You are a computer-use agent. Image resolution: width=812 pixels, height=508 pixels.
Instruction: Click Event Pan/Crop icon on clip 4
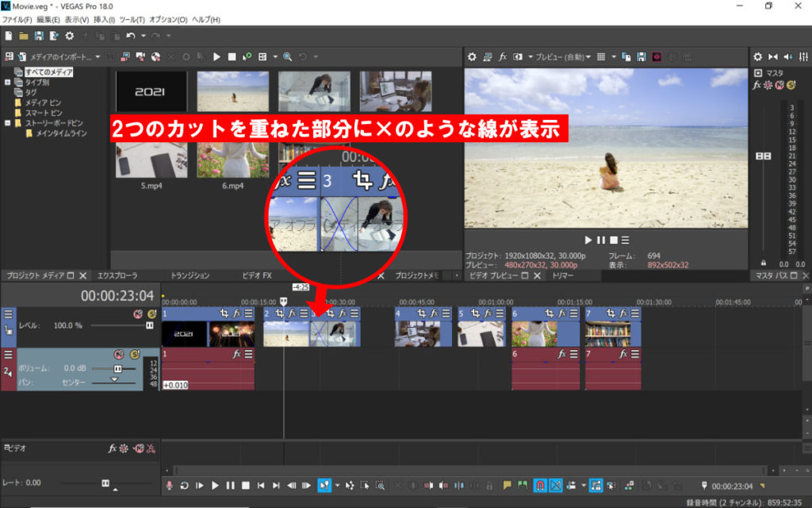pyautogui.click(x=423, y=314)
